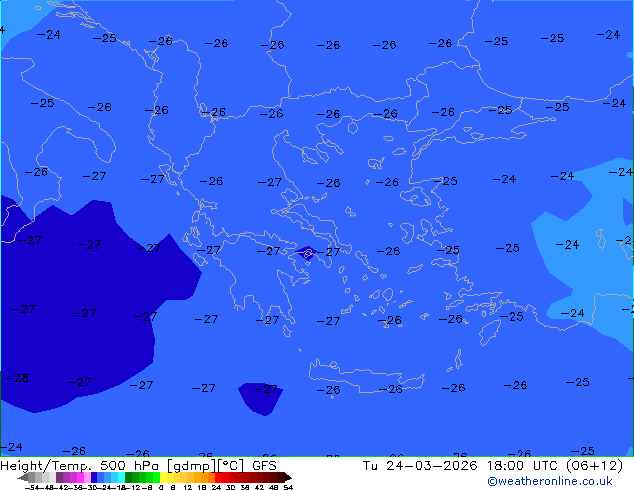Click the "(06+12)" forecast run label

tap(594, 466)
